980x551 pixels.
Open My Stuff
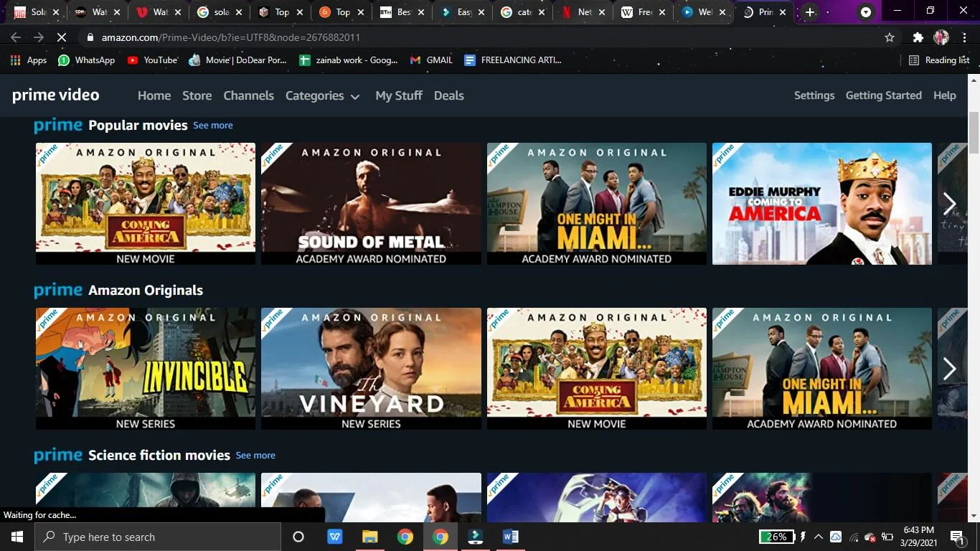pyautogui.click(x=399, y=95)
